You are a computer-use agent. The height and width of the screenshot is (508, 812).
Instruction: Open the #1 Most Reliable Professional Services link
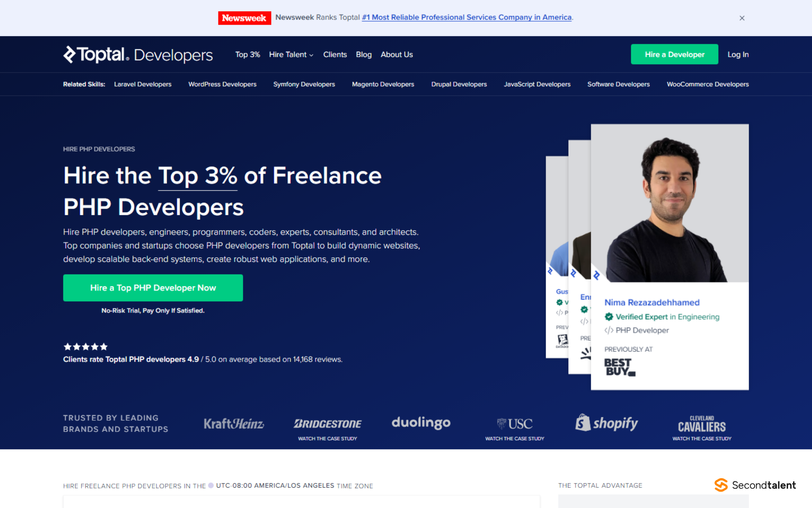coord(467,17)
